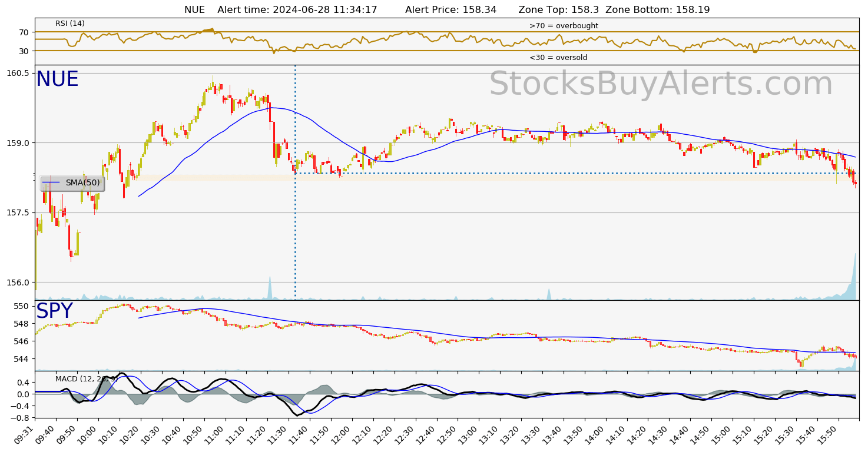
Task: Click the 'Zone Bottom: 158.19' text
Action: coord(658,9)
